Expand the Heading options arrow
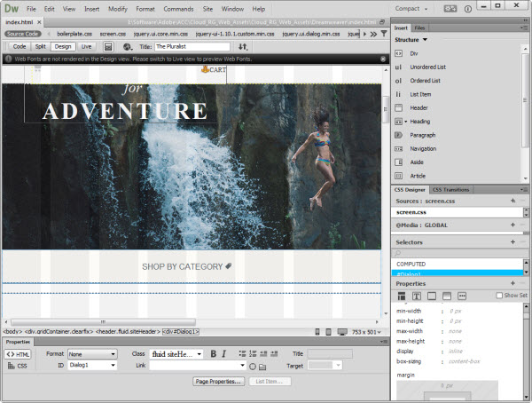 point(405,122)
